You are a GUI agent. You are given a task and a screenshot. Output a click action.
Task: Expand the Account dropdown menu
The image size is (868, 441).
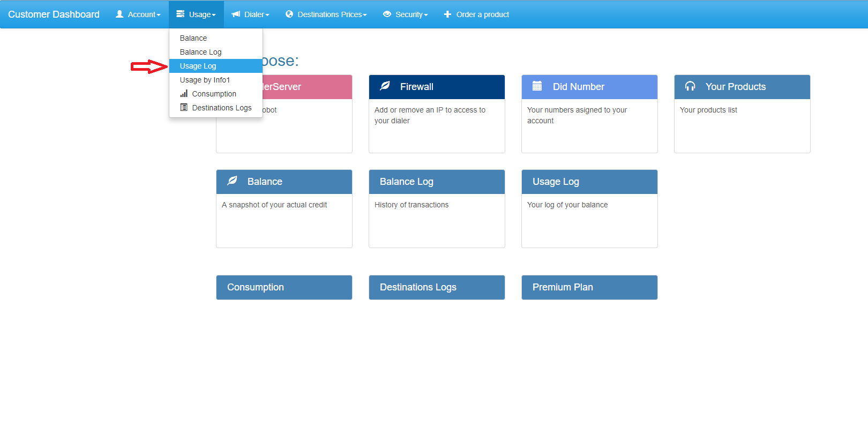138,14
